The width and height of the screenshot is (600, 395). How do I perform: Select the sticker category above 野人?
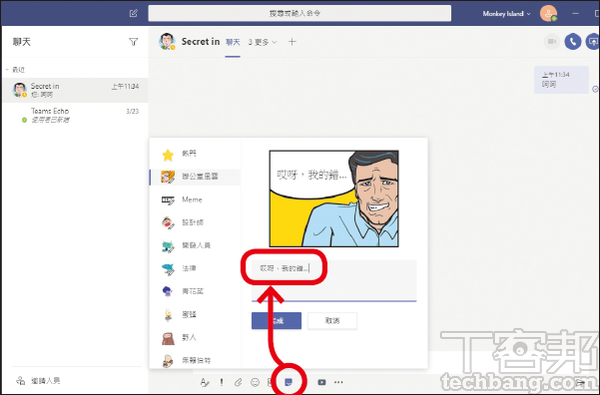(x=195, y=315)
